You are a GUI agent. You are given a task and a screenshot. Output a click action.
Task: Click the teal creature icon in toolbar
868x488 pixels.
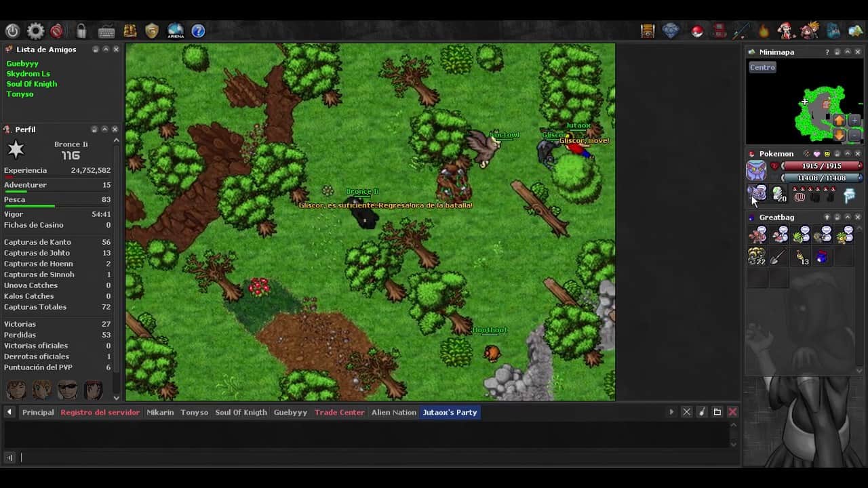[833, 30]
